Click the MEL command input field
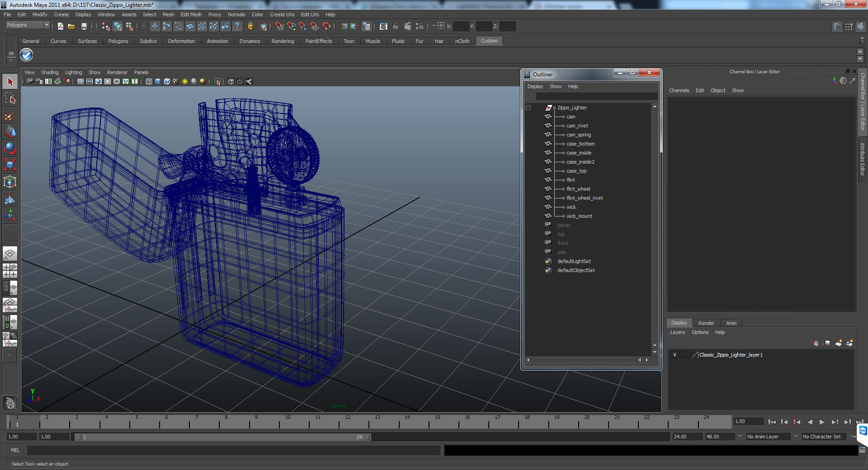 pos(233,450)
